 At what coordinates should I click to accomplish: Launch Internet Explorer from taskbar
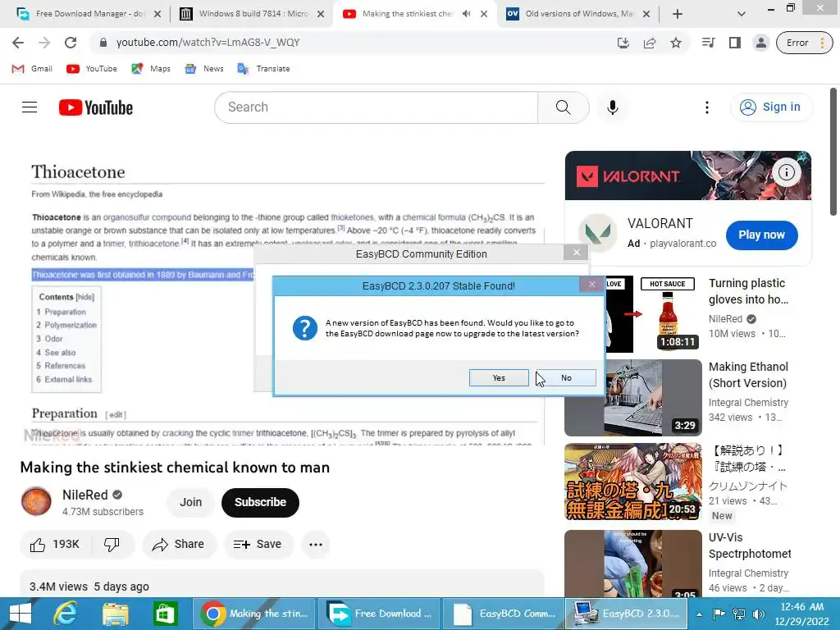(66, 614)
